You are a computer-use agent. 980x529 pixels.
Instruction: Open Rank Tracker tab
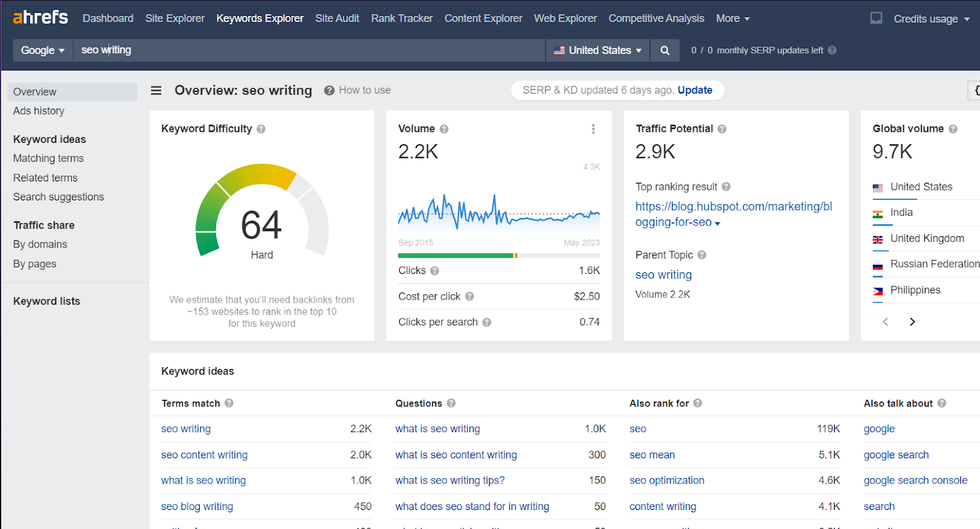(x=402, y=18)
